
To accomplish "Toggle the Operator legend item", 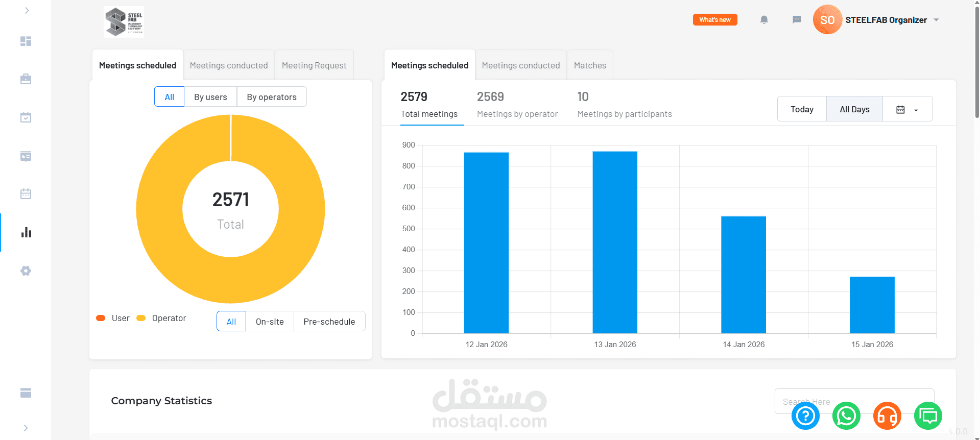I will click(x=161, y=318).
